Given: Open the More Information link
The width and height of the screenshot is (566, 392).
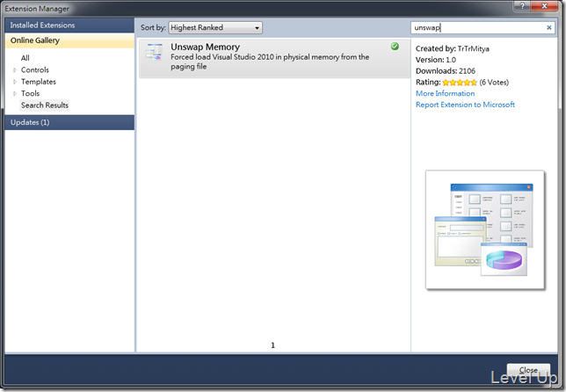Looking at the screenshot, I should 445,93.
